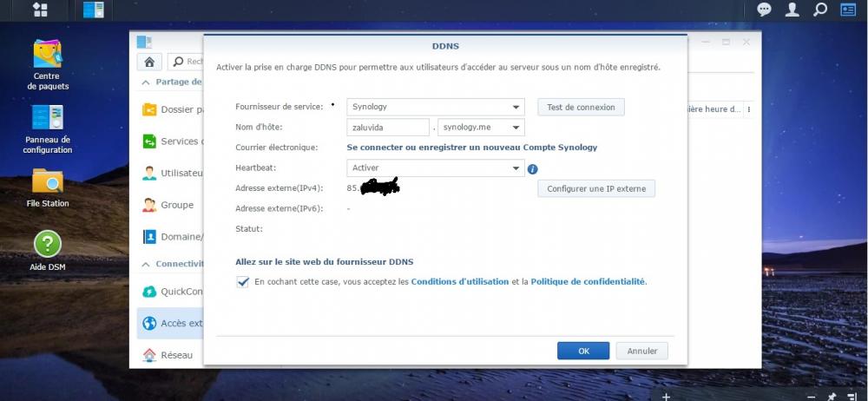Open Aide DSM help icon

click(x=47, y=251)
